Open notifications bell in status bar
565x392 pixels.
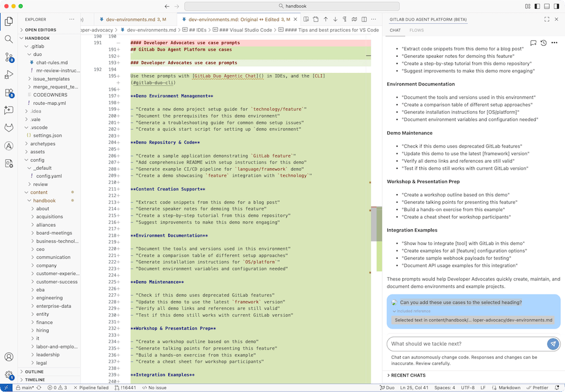coord(557,388)
